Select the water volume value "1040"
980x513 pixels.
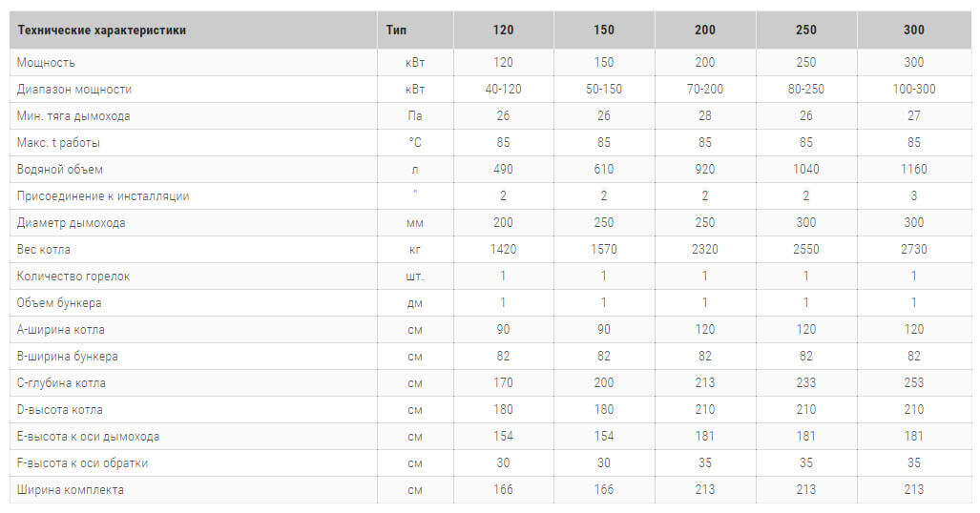click(805, 169)
